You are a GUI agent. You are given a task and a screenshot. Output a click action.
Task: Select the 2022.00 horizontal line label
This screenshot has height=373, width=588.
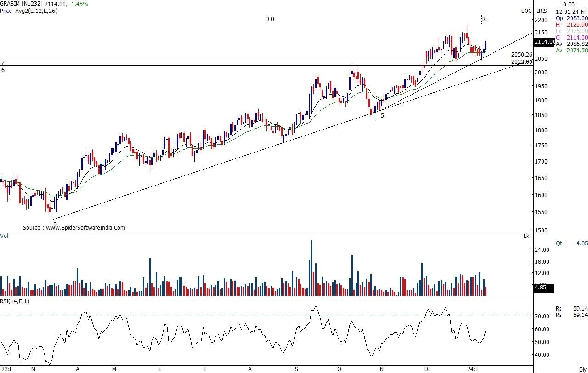click(x=521, y=62)
